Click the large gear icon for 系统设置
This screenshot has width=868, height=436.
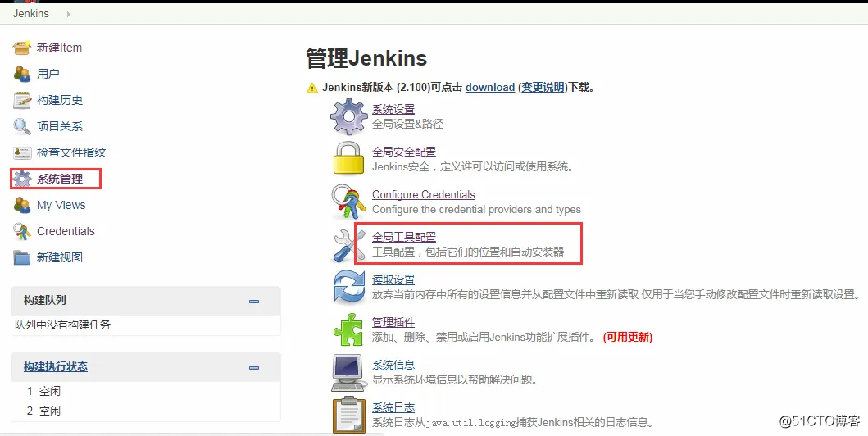pos(348,116)
